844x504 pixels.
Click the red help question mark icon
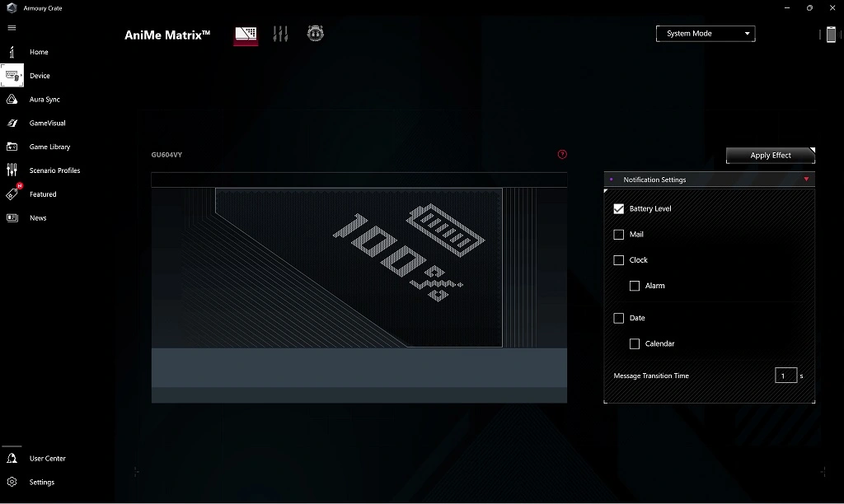(562, 154)
